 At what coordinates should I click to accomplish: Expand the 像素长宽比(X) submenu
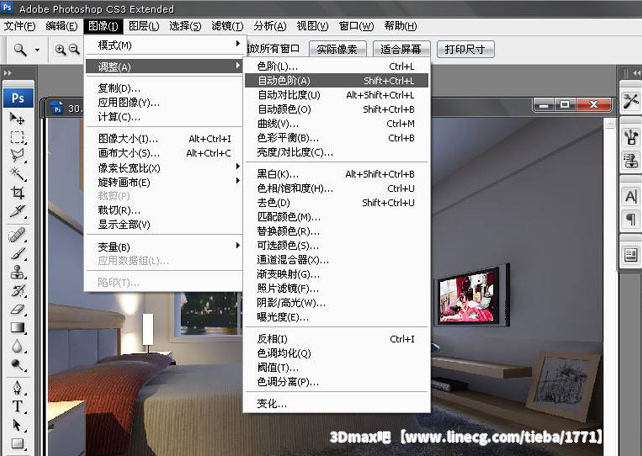[164, 168]
